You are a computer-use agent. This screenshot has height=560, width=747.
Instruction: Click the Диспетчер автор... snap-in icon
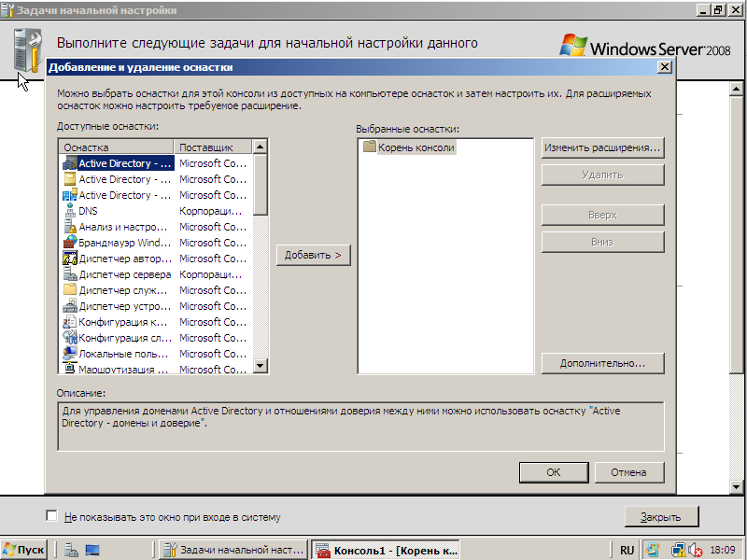tap(69, 259)
